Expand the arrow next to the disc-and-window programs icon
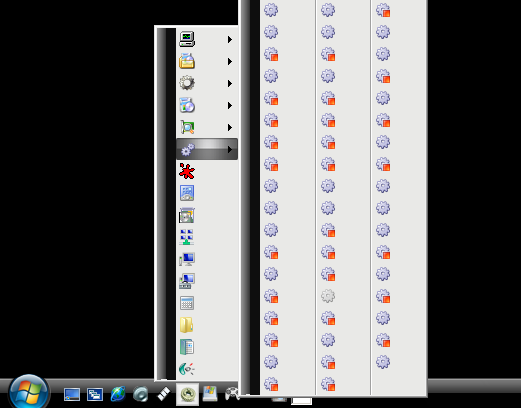The image size is (521, 408). [x=230, y=105]
